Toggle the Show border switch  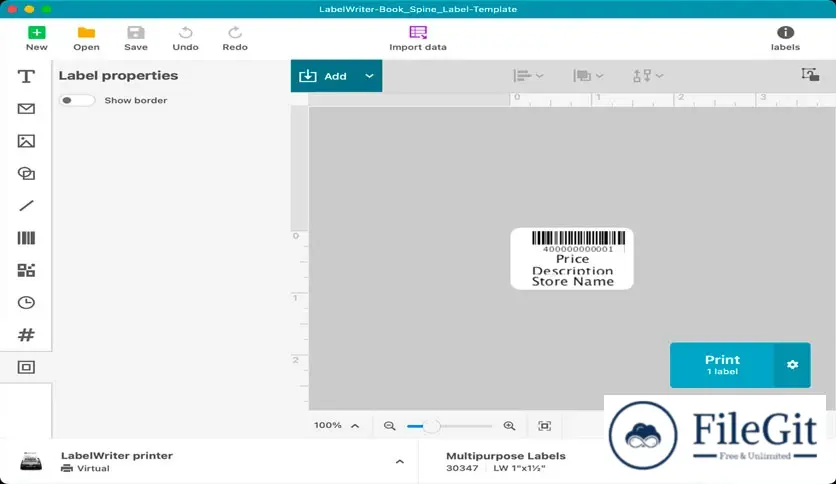coord(77,100)
